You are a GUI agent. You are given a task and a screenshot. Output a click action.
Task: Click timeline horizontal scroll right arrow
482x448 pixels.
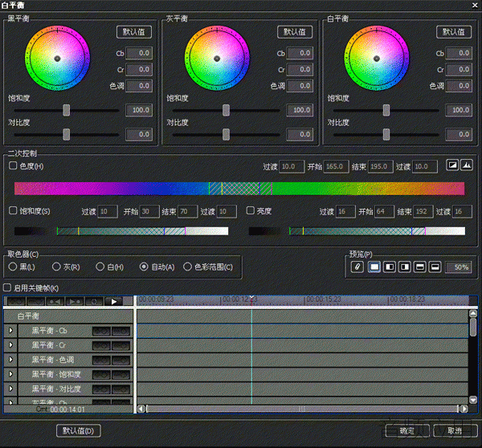coord(464,409)
